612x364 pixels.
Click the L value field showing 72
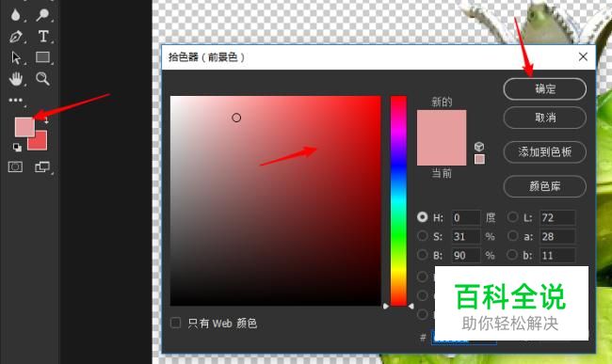click(557, 217)
